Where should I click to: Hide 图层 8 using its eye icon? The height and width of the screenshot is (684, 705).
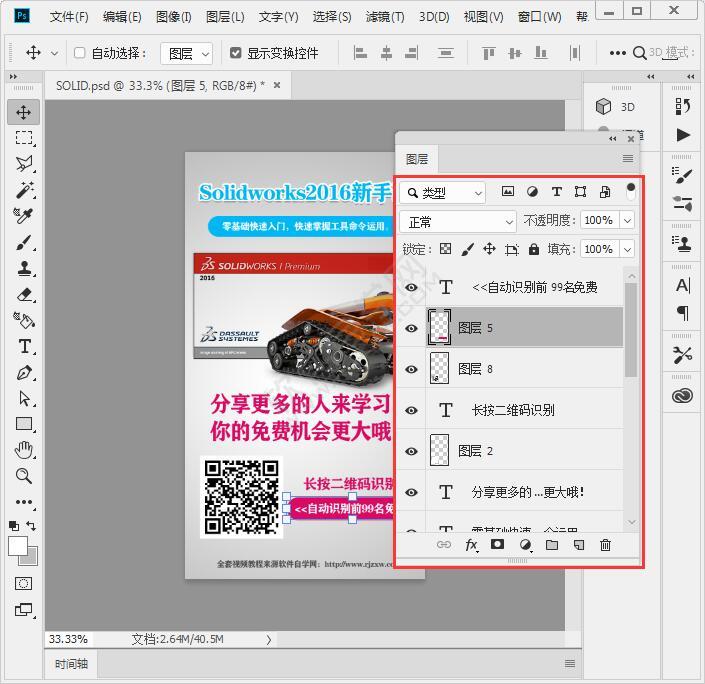click(x=411, y=369)
